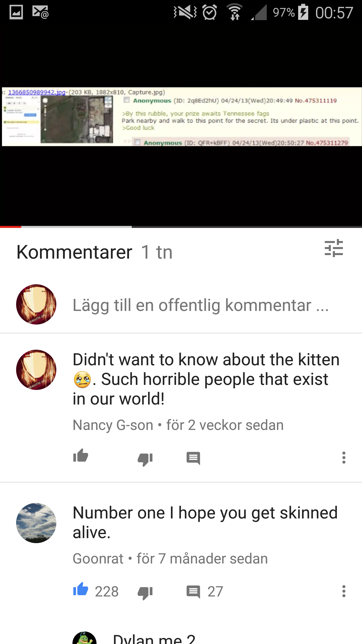Screen dimensions: 362x644
Task: View the 27 replies on Goonrat's comment
Action: [204, 591]
